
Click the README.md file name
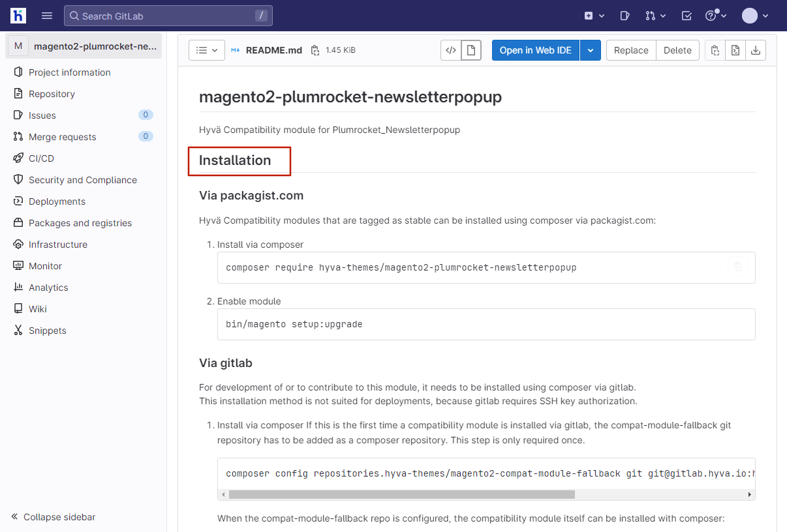[x=274, y=50]
